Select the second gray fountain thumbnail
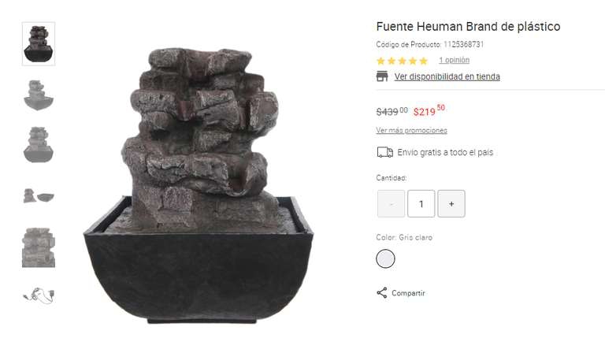This screenshot has width=605, height=364. [39, 95]
